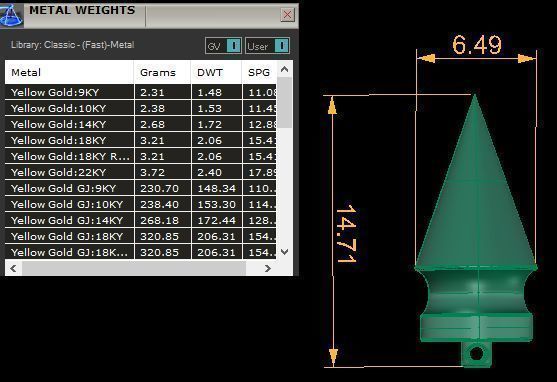
Task: Click the 238.40 grams cell
Action: point(163,204)
